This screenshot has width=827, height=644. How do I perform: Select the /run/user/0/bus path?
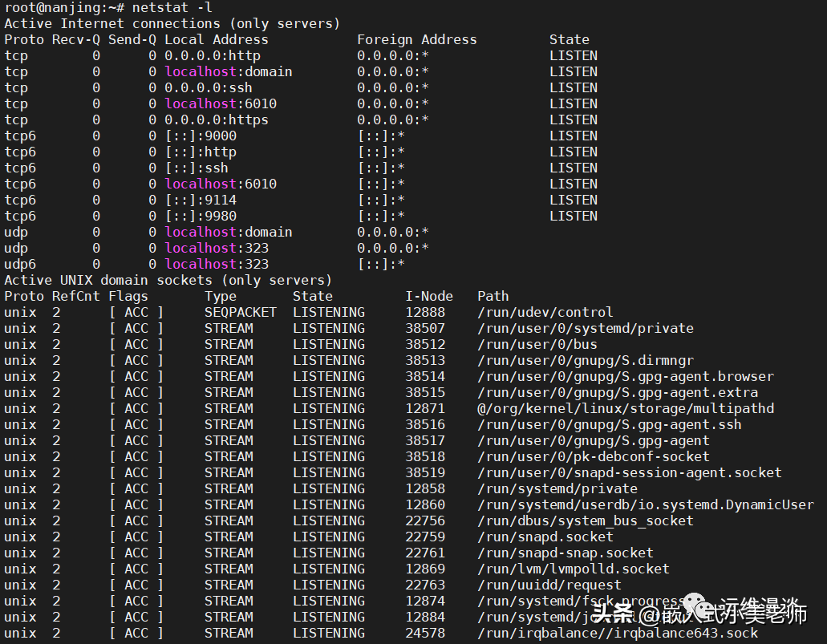[x=537, y=344]
